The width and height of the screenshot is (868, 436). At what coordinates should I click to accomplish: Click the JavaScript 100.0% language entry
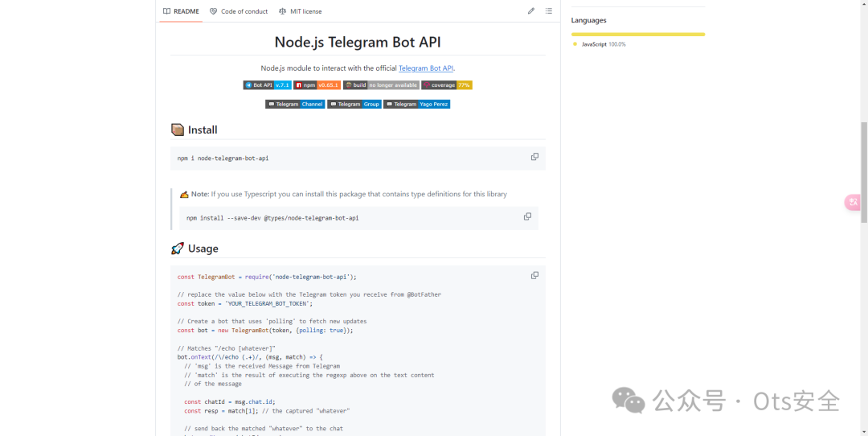pyautogui.click(x=600, y=44)
